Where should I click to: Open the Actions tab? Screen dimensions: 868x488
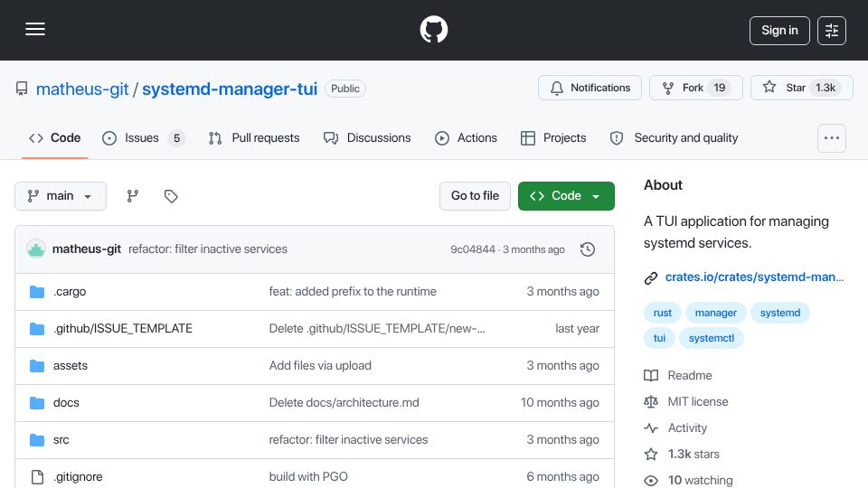point(467,137)
